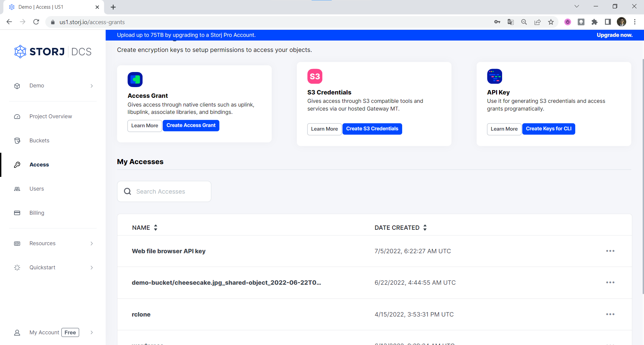
Task: Click the saved passwords key icon
Action: tap(497, 22)
